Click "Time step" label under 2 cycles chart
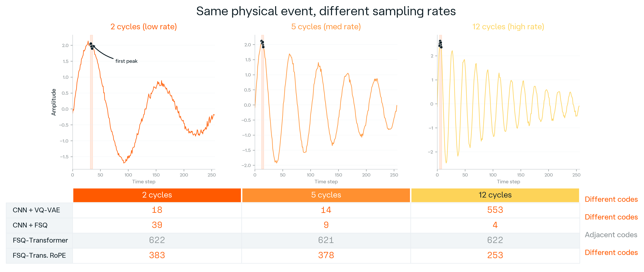This screenshot has height=272, width=644. click(x=144, y=182)
